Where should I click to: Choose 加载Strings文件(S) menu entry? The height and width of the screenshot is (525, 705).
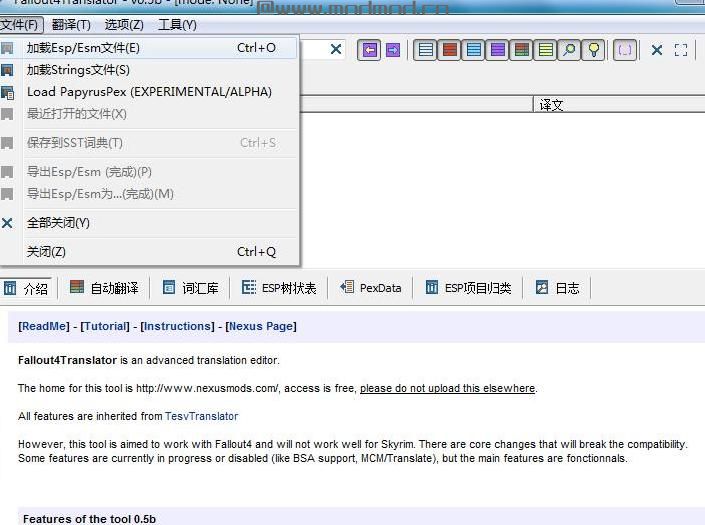coord(148,70)
